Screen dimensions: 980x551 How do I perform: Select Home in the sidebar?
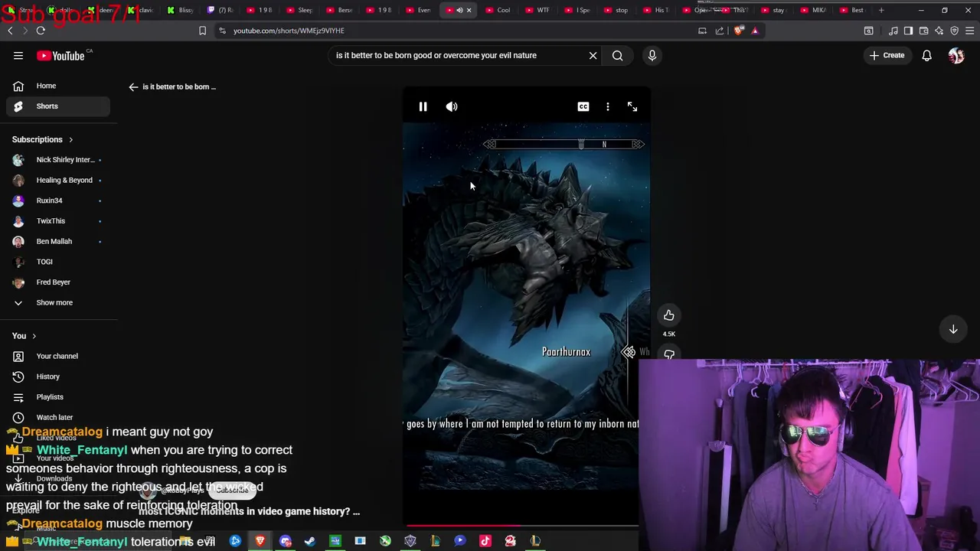pos(58,86)
